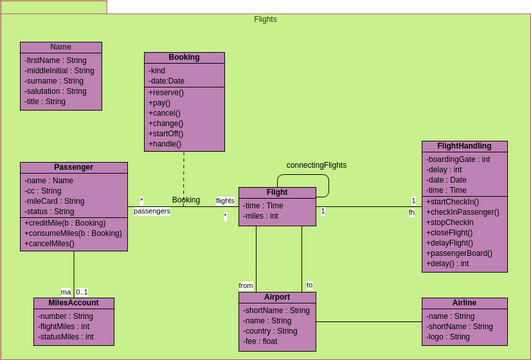Viewport: 531px width, 360px height.
Task: Click the Passenger class header
Action: pyautogui.click(x=73, y=167)
